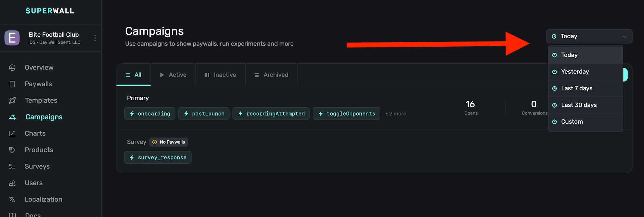Pick Last 30 days from the list
The width and height of the screenshot is (644, 217).
click(579, 105)
